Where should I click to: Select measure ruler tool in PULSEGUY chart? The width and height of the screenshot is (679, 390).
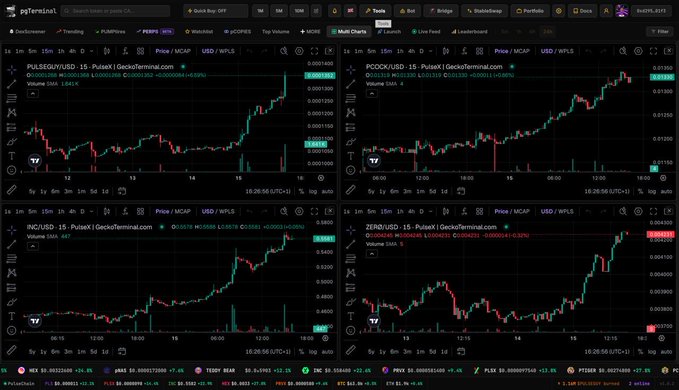pos(12,190)
